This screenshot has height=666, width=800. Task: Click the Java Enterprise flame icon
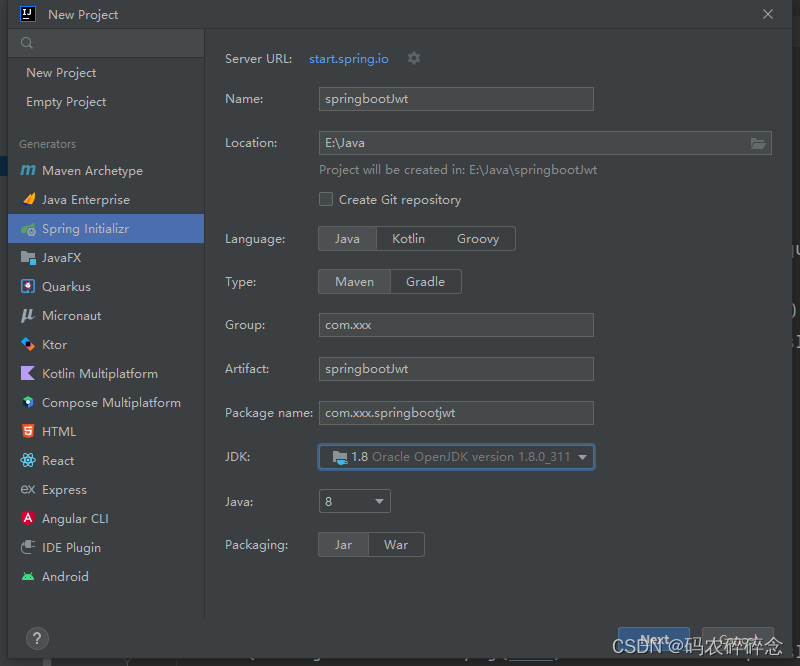29,199
